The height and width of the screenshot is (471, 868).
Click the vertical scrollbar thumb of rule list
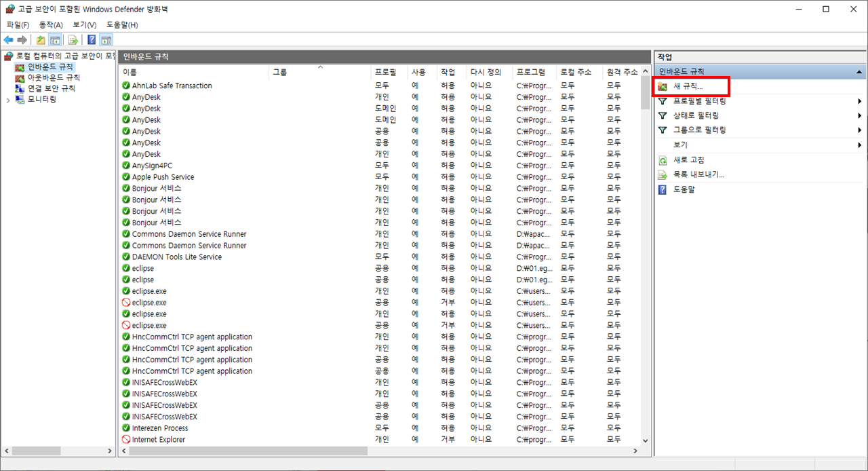646,93
